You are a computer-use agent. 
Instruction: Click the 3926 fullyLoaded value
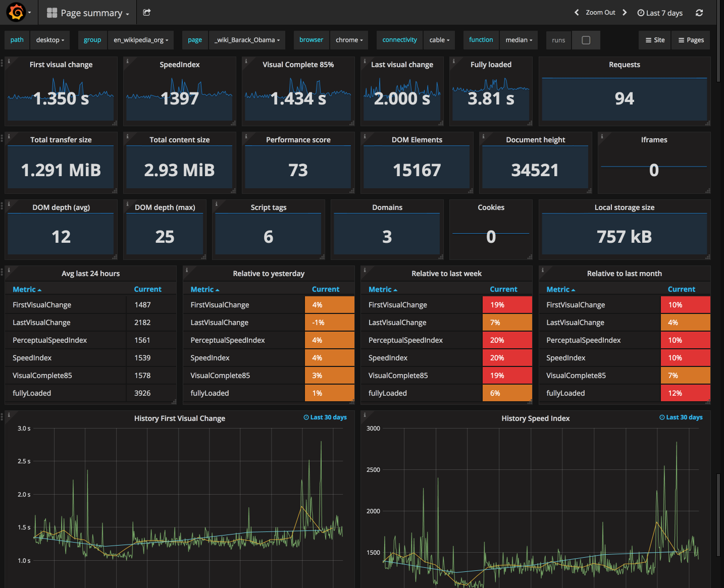[142, 393]
